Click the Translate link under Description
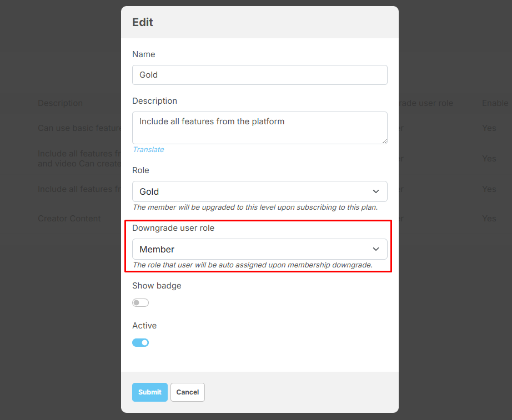 [x=148, y=149]
